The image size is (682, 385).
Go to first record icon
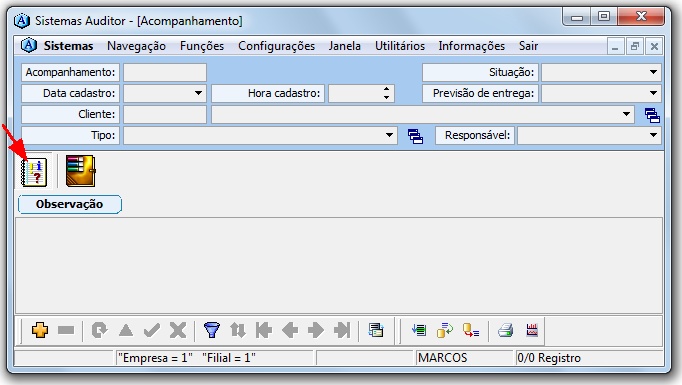(264, 331)
